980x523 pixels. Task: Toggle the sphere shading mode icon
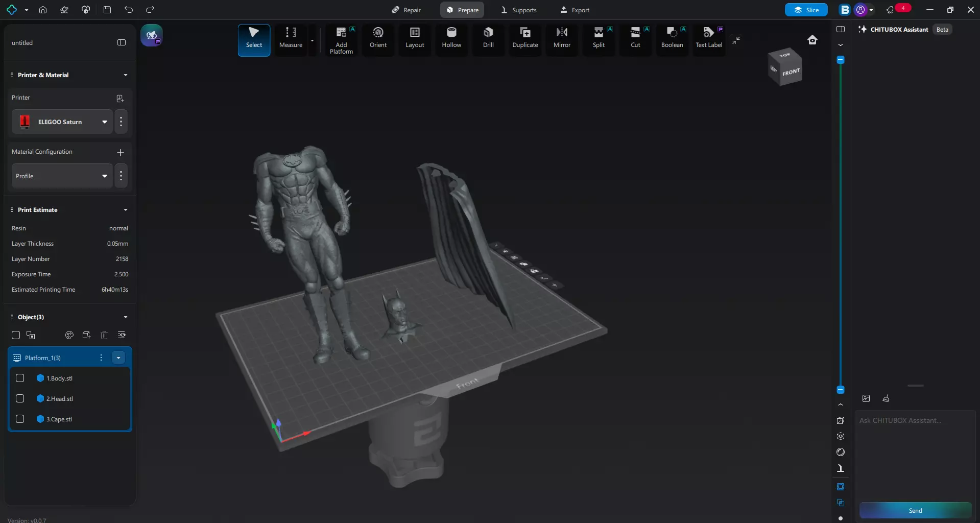point(841,452)
